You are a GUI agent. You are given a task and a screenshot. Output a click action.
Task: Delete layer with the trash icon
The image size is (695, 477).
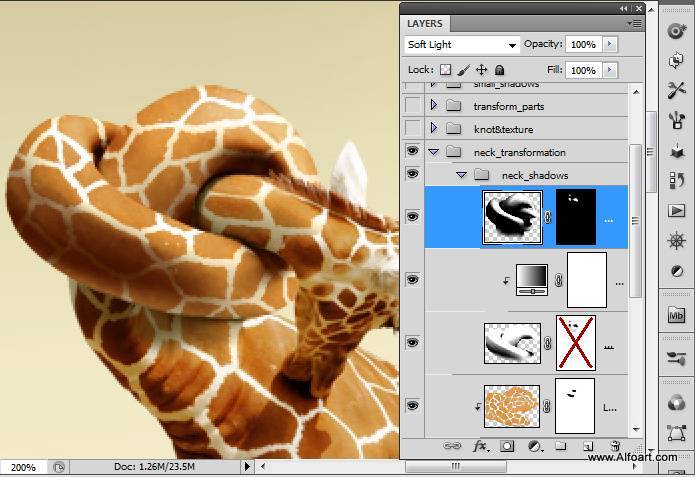click(615, 446)
